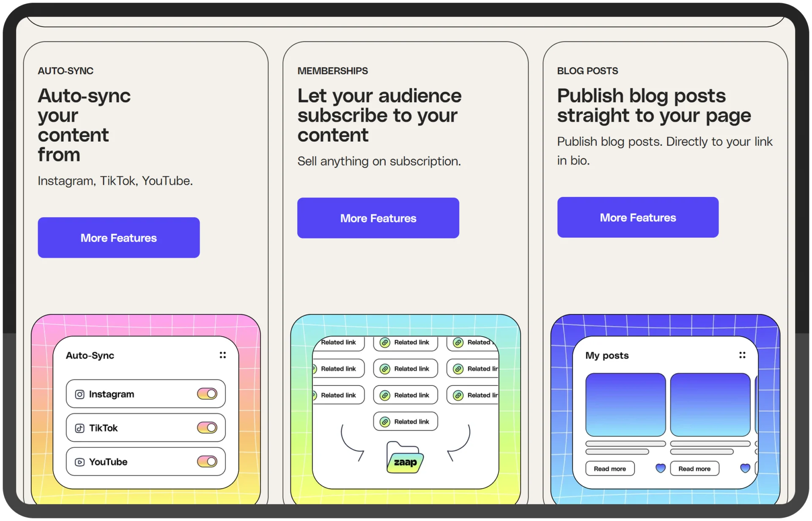This screenshot has height=521, width=812.
Task: Click More Features under Memberships card
Action: click(x=378, y=218)
